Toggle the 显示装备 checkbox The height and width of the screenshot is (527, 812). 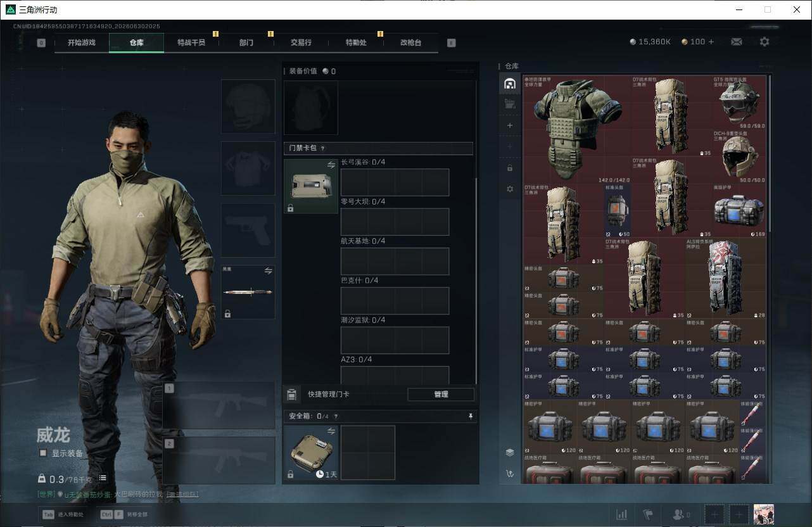(43, 453)
